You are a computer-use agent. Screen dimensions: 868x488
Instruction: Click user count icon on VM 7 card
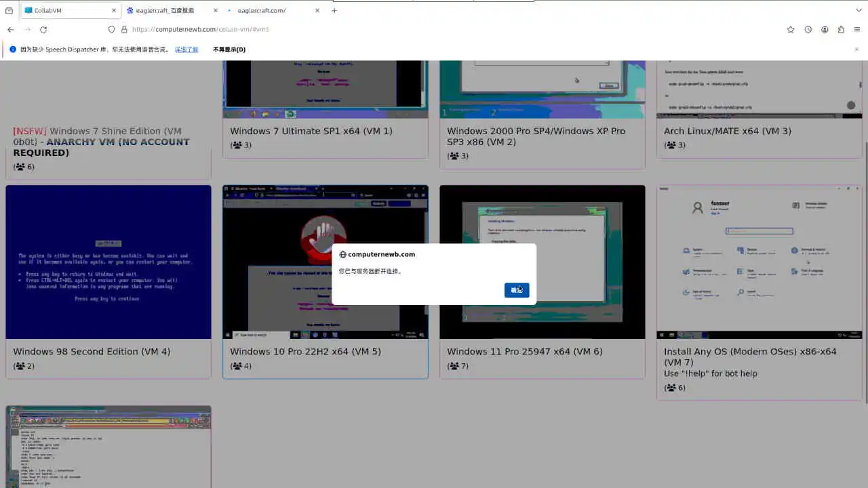point(671,388)
